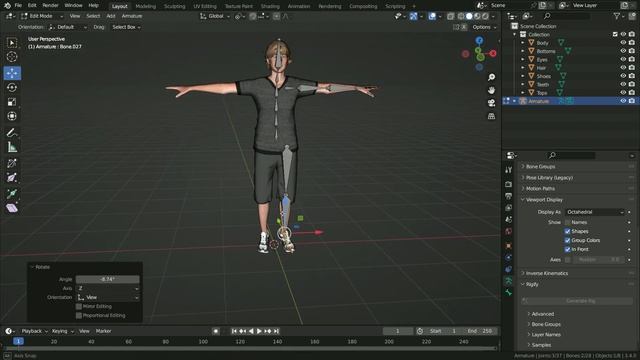
Task: Select the Bone Size tool
Action: [x=12, y=178]
